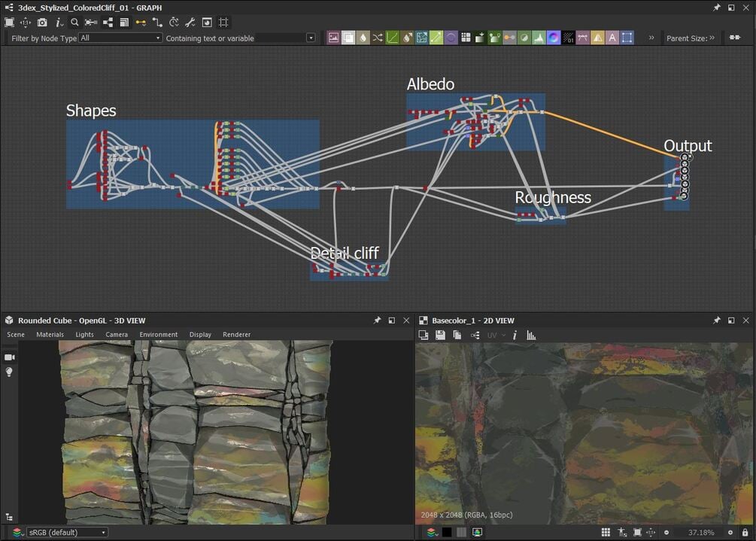Expand the text or variable filter dropdown
This screenshot has height=541, width=756.
(x=311, y=38)
